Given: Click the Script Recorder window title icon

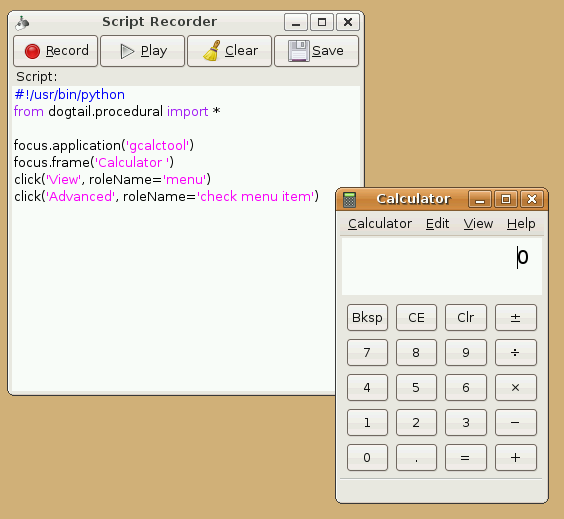Looking at the screenshot, I should point(22,23).
